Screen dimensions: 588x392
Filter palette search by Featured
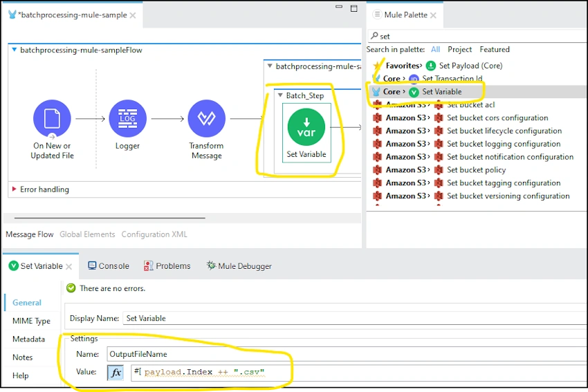495,50
